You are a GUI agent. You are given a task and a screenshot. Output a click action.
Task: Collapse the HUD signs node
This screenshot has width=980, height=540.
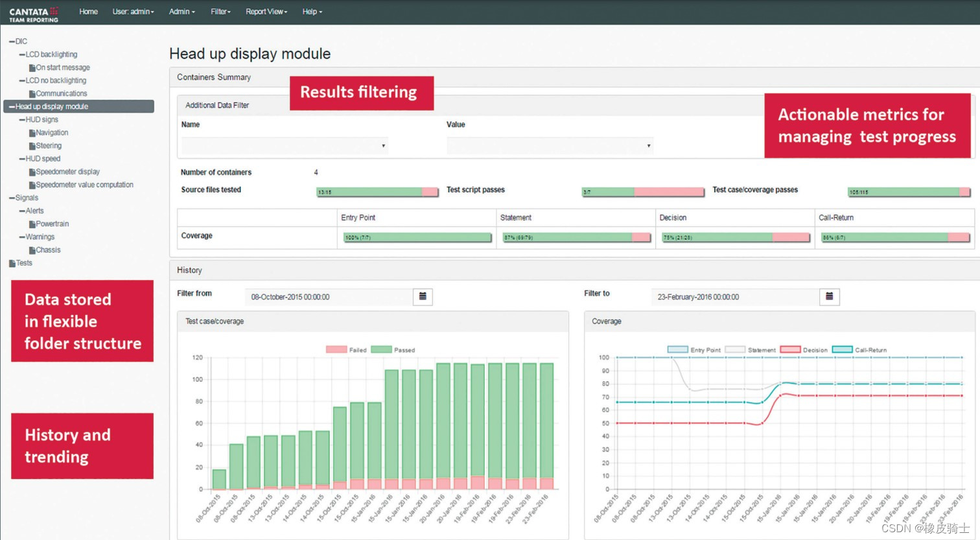pyautogui.click(x=22, y=120)
